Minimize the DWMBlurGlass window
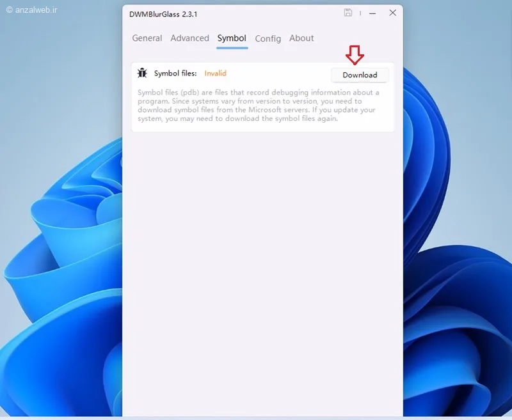The width and height of the screenshot is (512, 420). tap(372, 13)
